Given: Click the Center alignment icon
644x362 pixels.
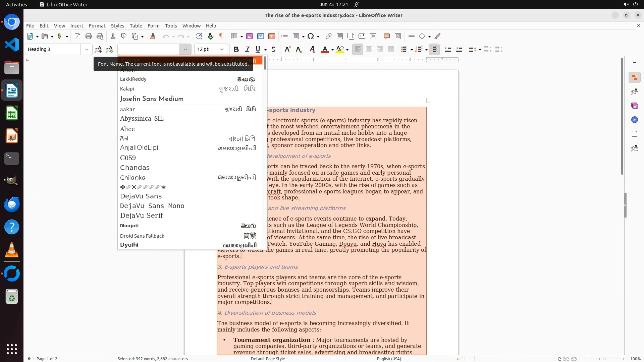Looking at the screenshot, I should 369,49.
